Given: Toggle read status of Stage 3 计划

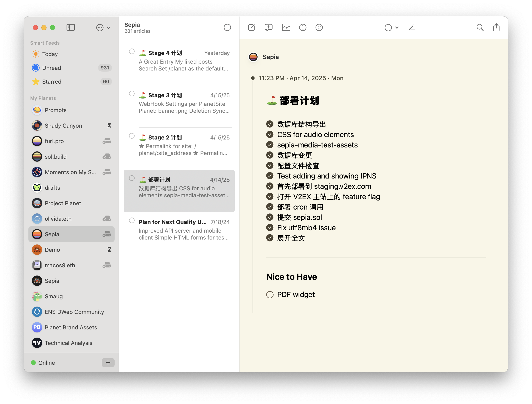Looking at the screenshot, I should tap(132, 94).
